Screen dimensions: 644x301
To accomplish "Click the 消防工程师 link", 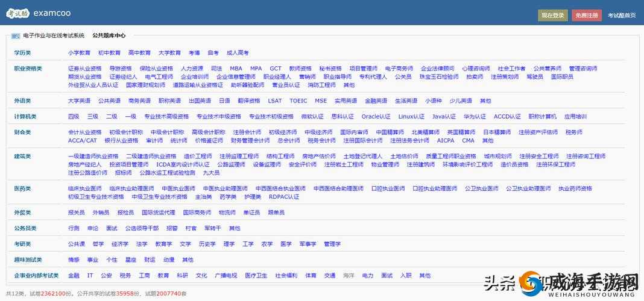I will tap(321, 85).
